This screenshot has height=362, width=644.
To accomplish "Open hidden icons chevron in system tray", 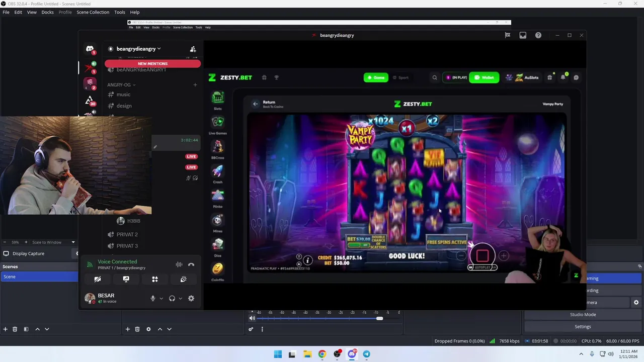I will point(581,354).
